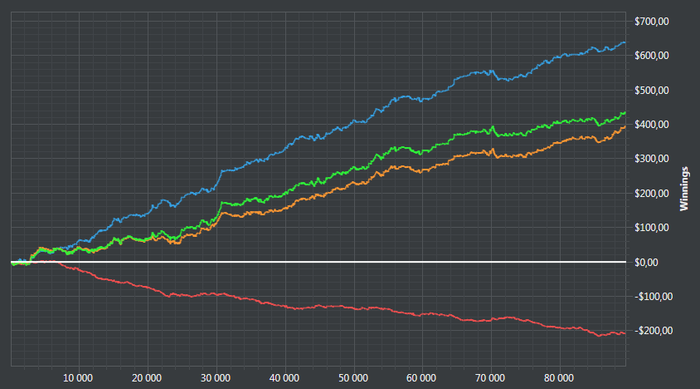Click the blue winnings line endpoint
Image resolution: width=700 pixels, height=389 pixels.
click(624, 42)
